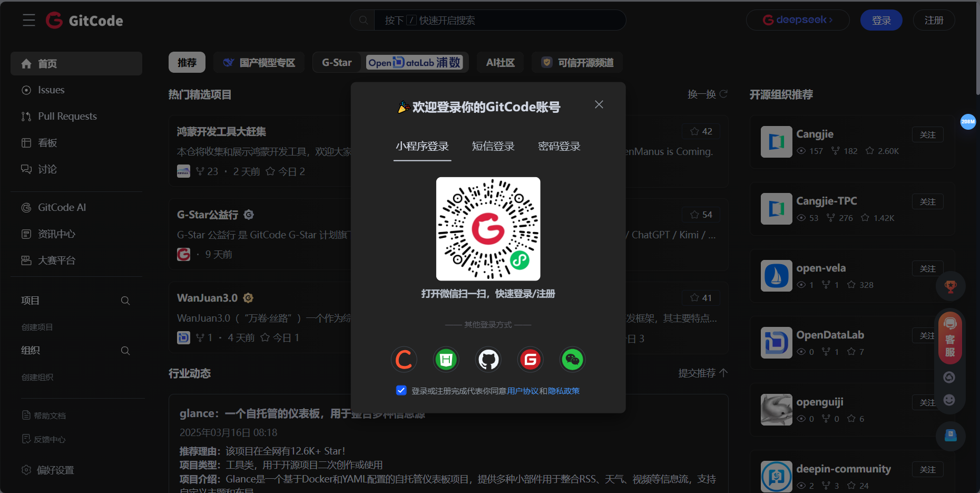This screenshot has width=980, height=493.
Task: Follow the deepin-community organization
Action: pos(928,470)
